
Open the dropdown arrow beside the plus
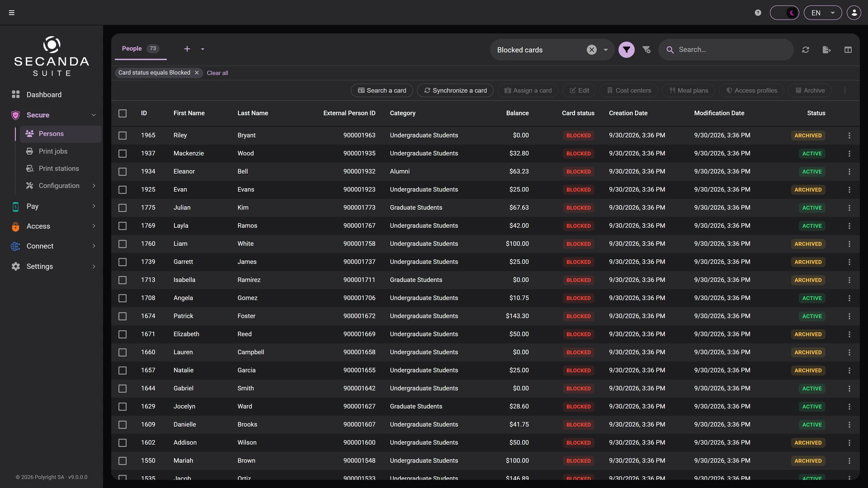tap(203, 49)
